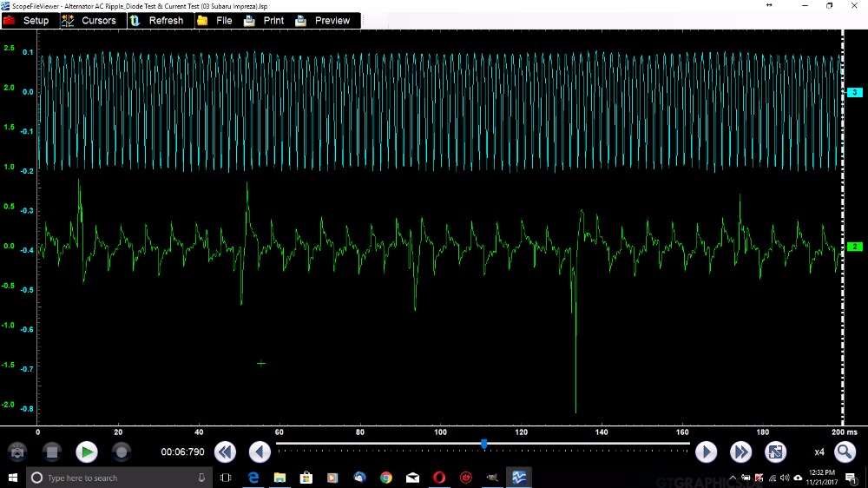Open the File menu
This screenshot has width=868, height=488.
(215, 21)
